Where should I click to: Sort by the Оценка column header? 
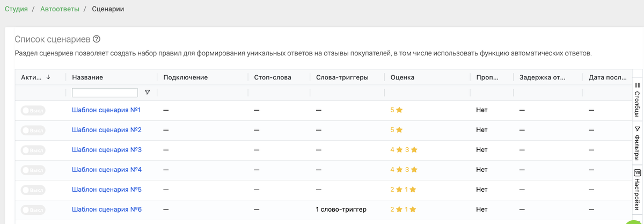[x=402, y=77]
